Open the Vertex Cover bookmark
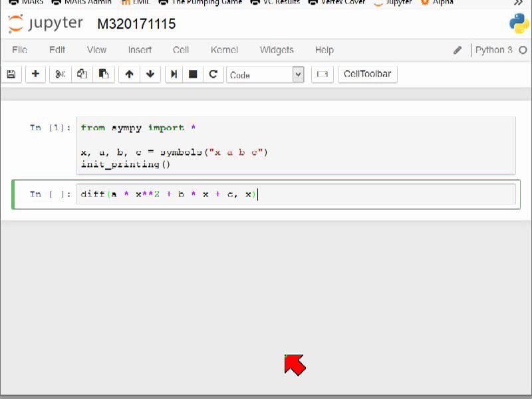 click(336, 2)
